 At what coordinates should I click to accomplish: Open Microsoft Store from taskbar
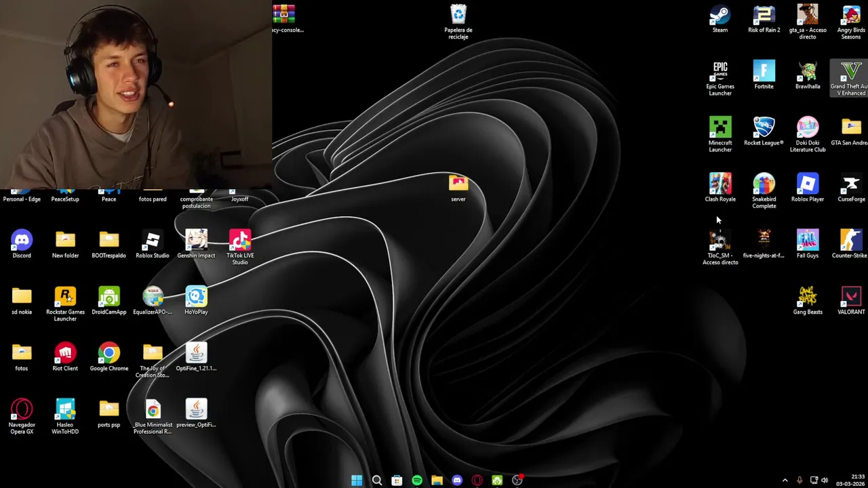(397, 480)
